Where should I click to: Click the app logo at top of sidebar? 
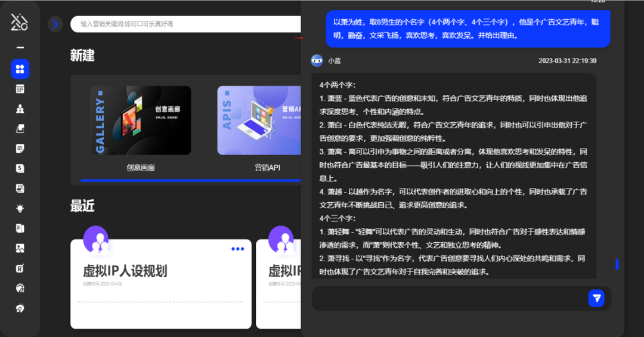pos(19,22)
